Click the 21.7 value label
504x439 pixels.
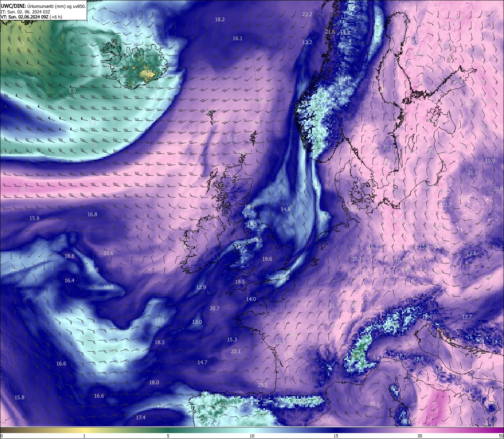coord(447,205)
